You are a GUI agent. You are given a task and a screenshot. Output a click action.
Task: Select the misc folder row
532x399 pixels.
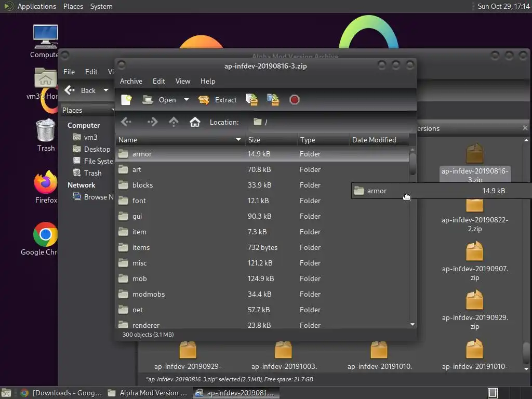pos(262,263)
